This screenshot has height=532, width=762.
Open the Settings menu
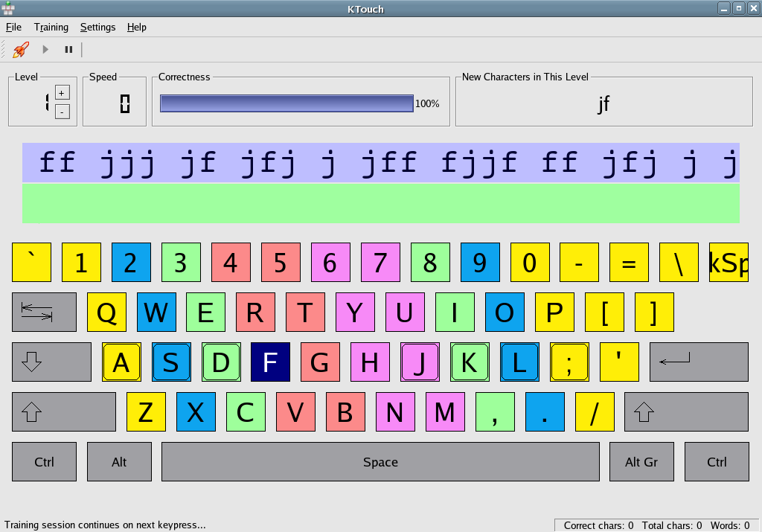pos(97,28)
